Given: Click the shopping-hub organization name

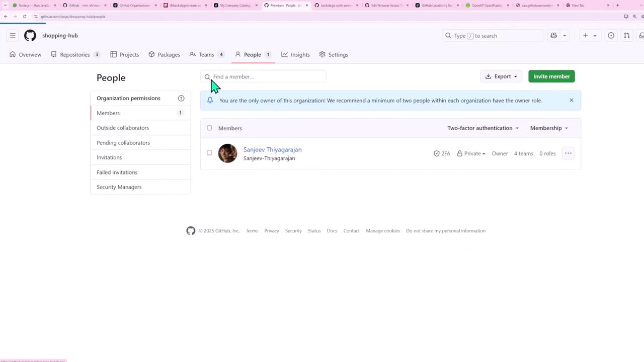Looking at the screenshot, I should [60, 35].
